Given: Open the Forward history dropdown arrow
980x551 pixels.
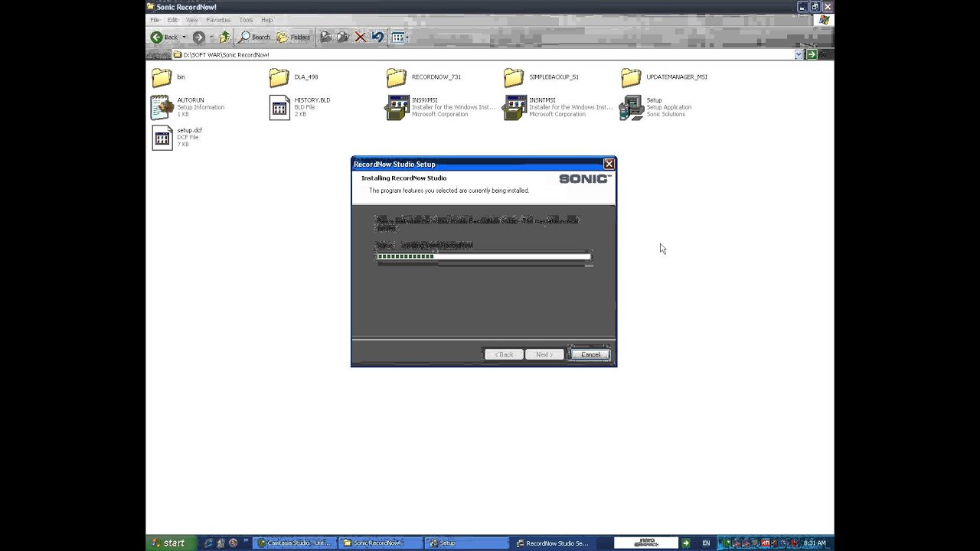Looking at the screenshot, I should click(211, 37).
